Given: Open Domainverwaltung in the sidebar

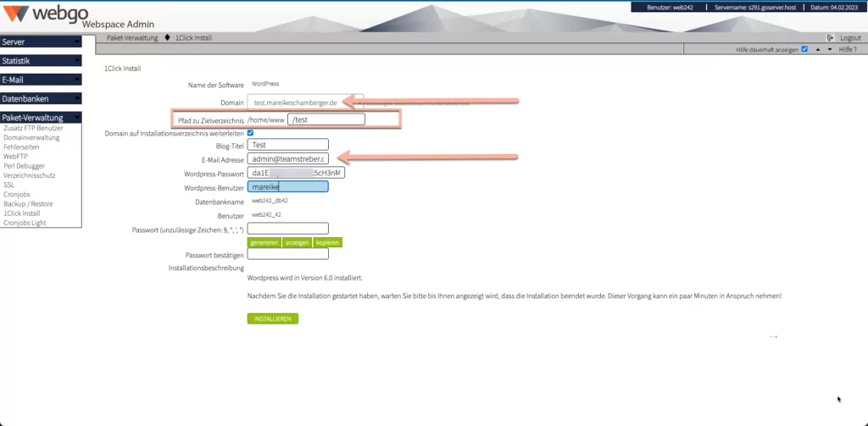Looking at the screenshot, I should pyautogui.click(x=31, y=138).
